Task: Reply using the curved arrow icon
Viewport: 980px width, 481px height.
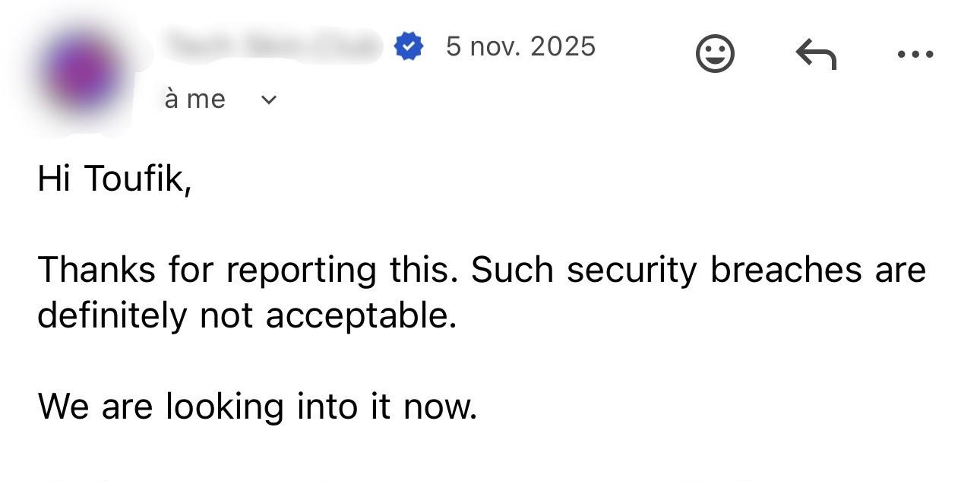Action: [816, 54]
